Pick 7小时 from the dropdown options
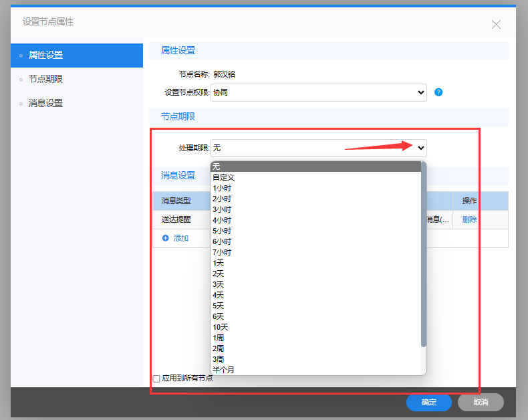 click(222, 252)
